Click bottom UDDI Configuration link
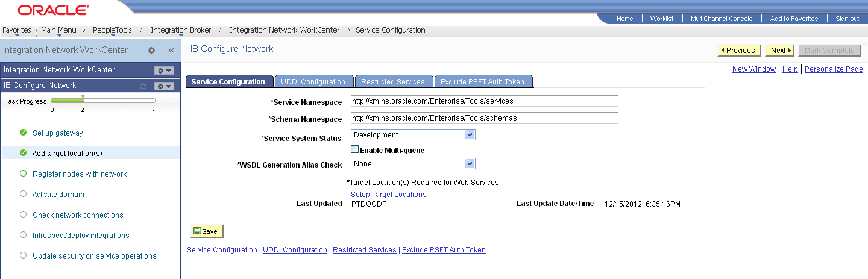Image resolution: width=868 pixels, height=279 pixels. (x=295, y=250)
